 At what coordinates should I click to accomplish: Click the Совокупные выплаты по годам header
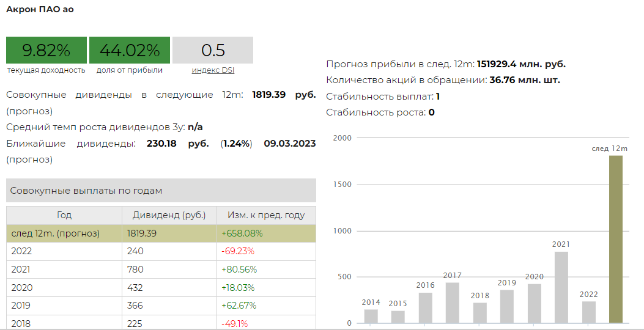(x=161, y=191)
